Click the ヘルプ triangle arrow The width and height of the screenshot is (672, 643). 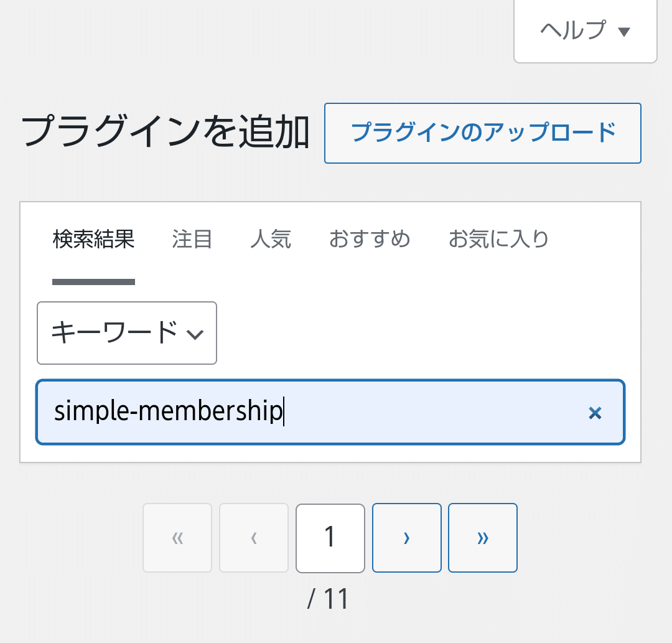(624, 31)
